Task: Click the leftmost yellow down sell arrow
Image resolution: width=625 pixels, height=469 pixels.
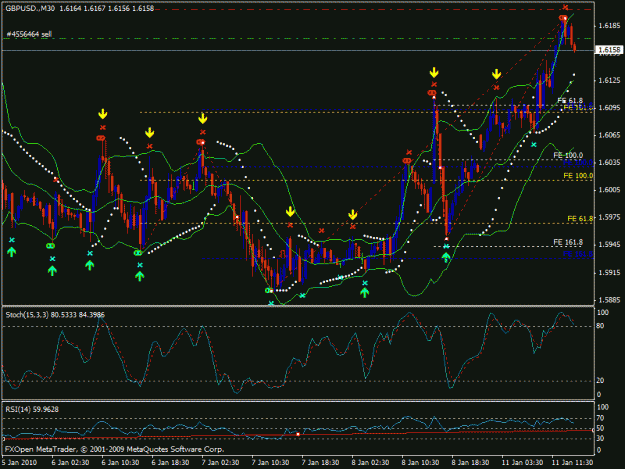Action: click(103, 114)
